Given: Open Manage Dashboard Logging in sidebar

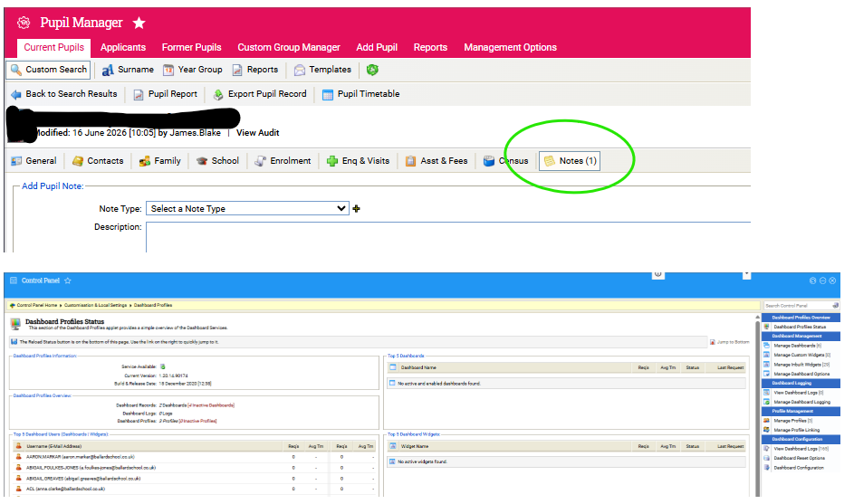Looking at the screenshot, I should (x=801, y=403).
